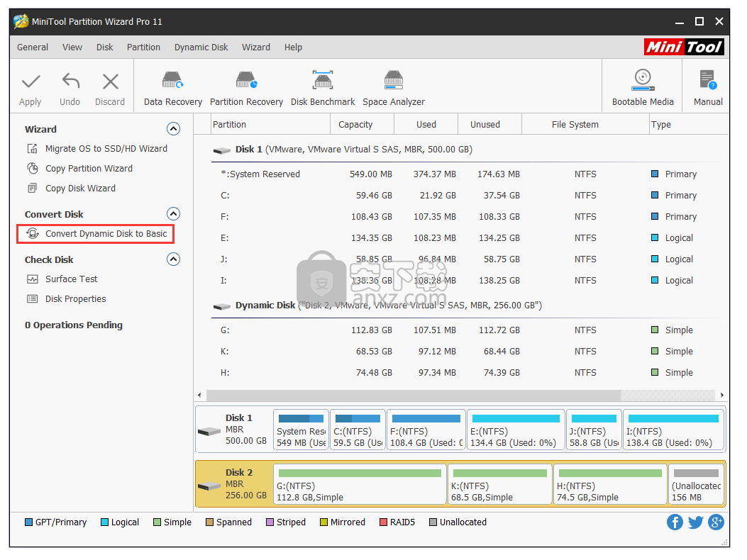Select E:(NTFS) block in disk map
The width and height of the screenshot is (747, 560).
(x=516, y=430)
